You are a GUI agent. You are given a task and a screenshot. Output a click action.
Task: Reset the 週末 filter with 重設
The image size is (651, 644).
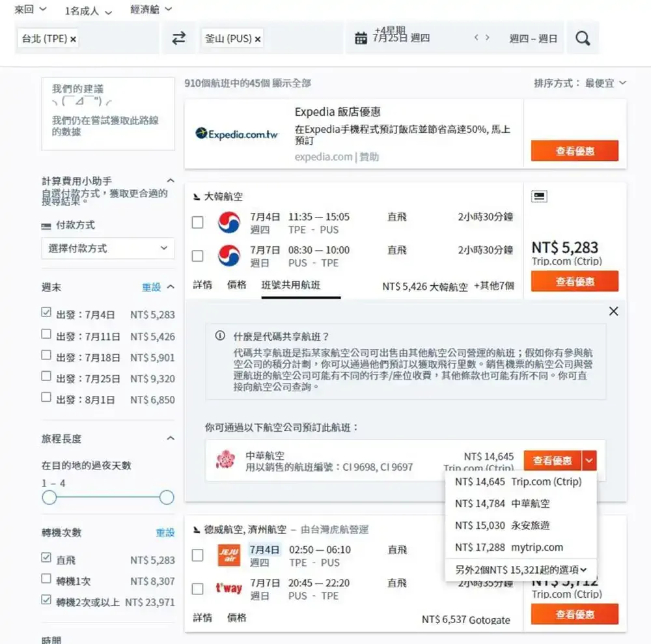coord(151,287)
